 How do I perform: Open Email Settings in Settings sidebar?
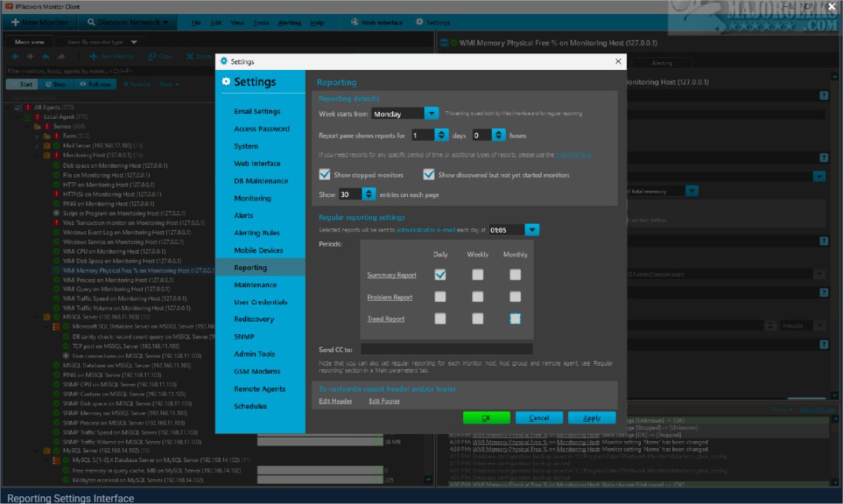tap(257, 111)
